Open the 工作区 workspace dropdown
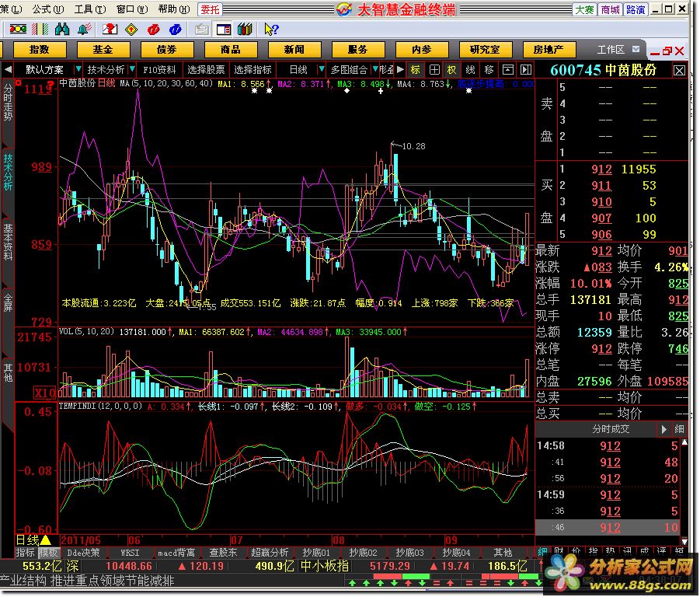The width and height of the screenshot is (700, 597). click(636, 49)
